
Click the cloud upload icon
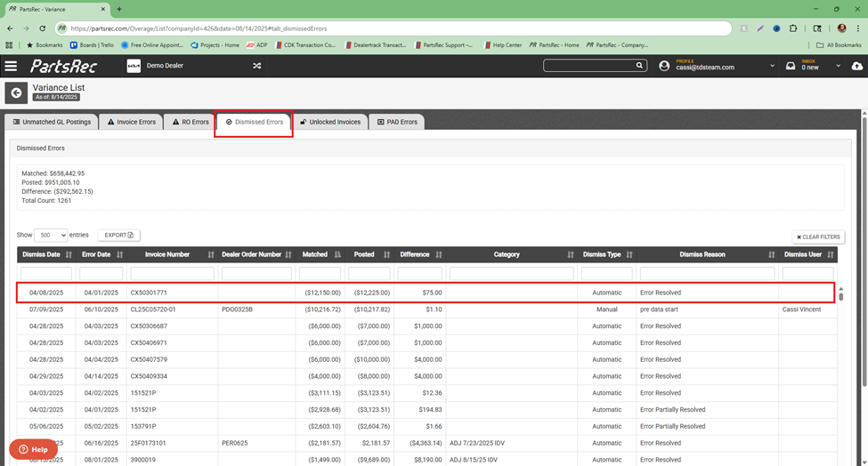(x=857, y=66)
